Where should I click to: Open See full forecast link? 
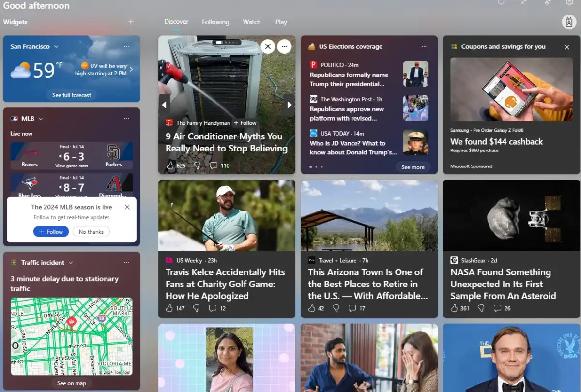click(x=72, y=95)
